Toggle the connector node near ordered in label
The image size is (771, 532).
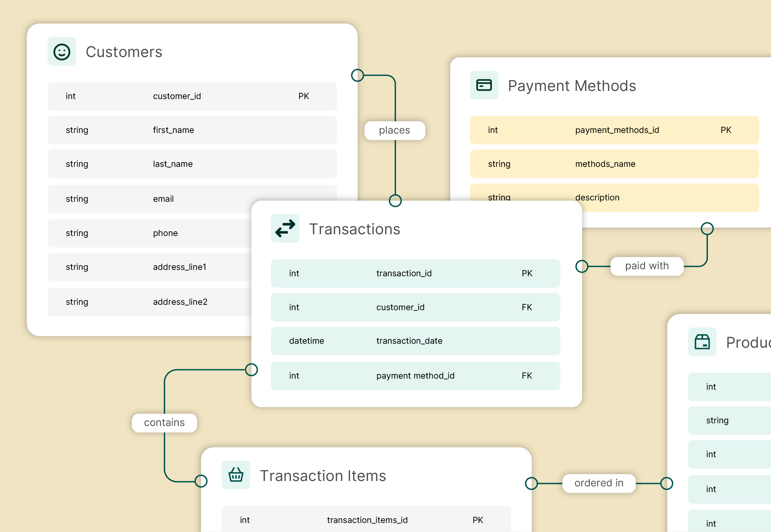532,484
